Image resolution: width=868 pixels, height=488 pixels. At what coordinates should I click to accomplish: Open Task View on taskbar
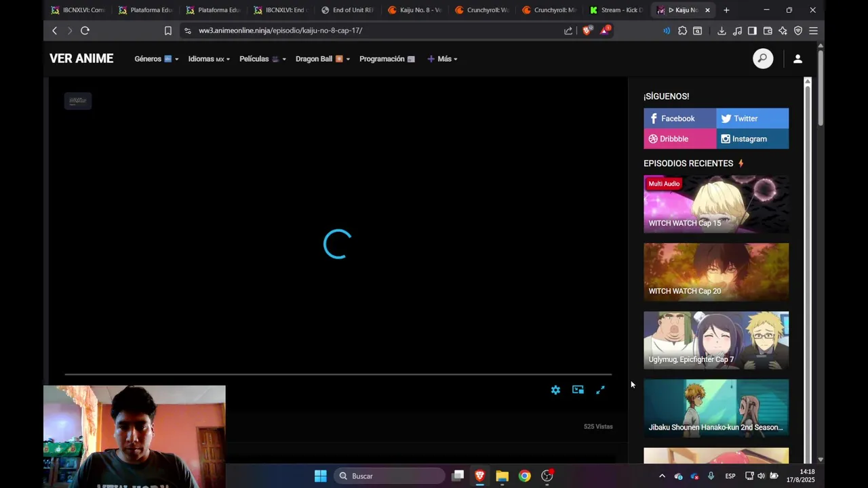458,476
